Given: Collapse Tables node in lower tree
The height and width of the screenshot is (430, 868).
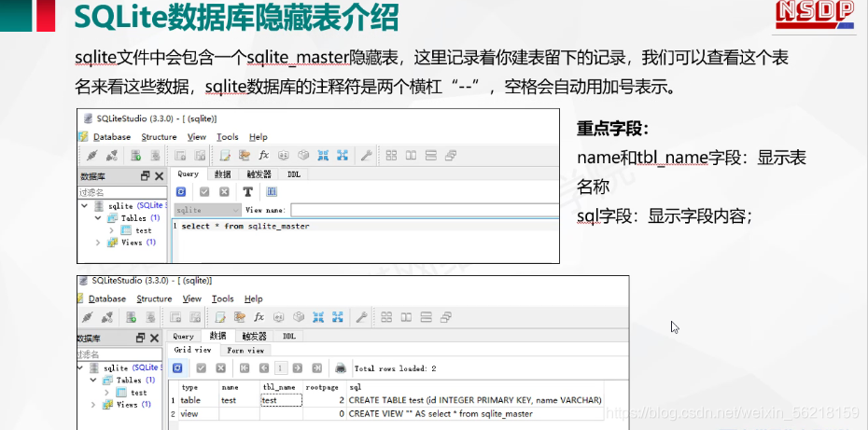Looking at the screenshot, I should [93, 381].
